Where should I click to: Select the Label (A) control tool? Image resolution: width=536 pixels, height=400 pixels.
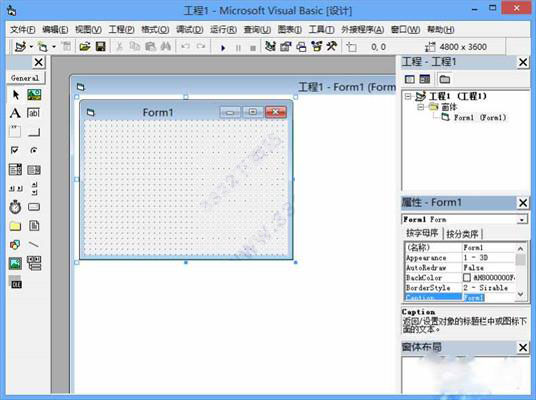[x=15, y=113]
